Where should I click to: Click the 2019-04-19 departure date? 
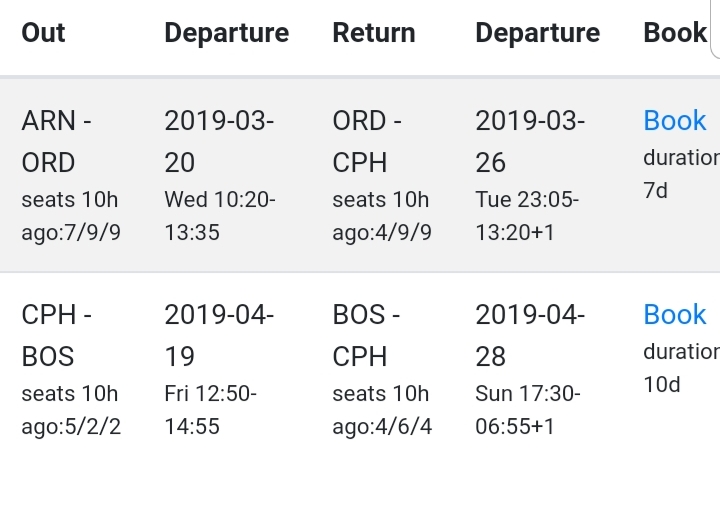tap(219, 335)
